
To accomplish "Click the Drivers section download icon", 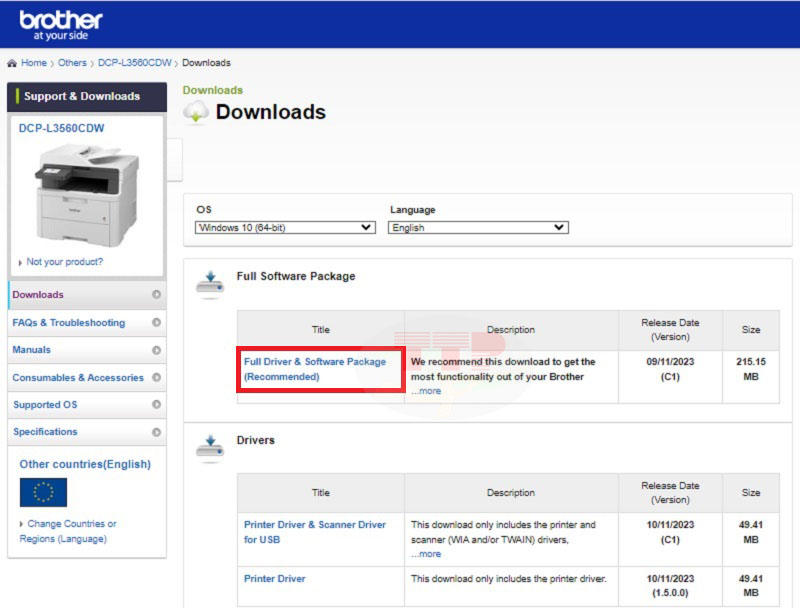I will point(210,446).
